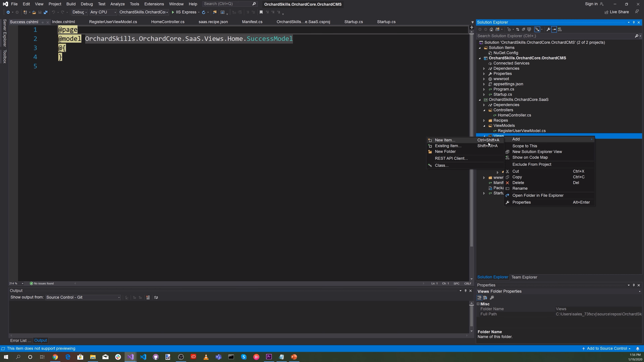Open the Extensions menu
Viewport: 644px width, 362px height.
(154, 4)
